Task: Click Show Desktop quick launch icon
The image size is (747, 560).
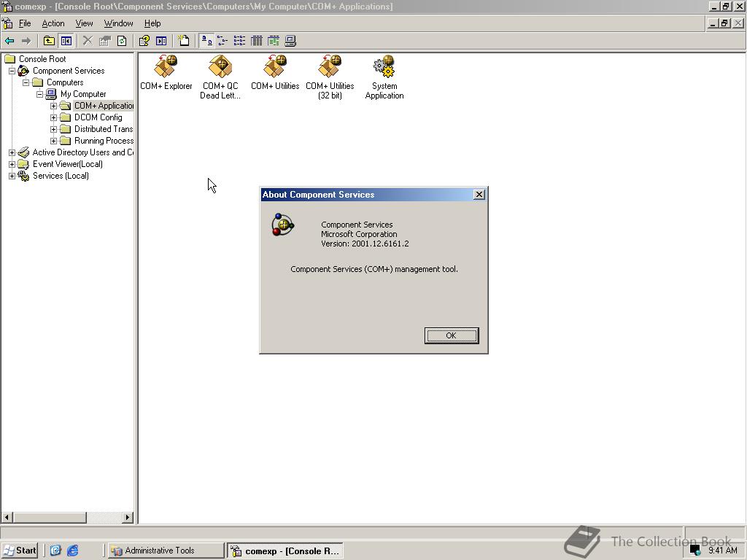Action: (55, 551)
